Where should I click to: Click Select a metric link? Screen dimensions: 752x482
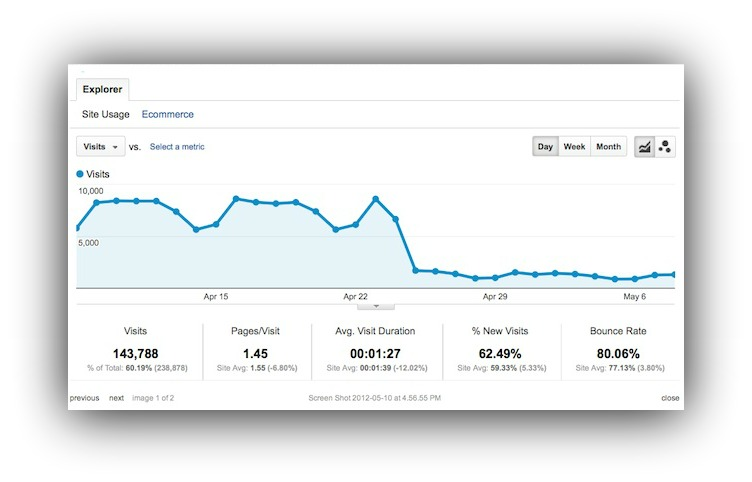tap(177, 147)
